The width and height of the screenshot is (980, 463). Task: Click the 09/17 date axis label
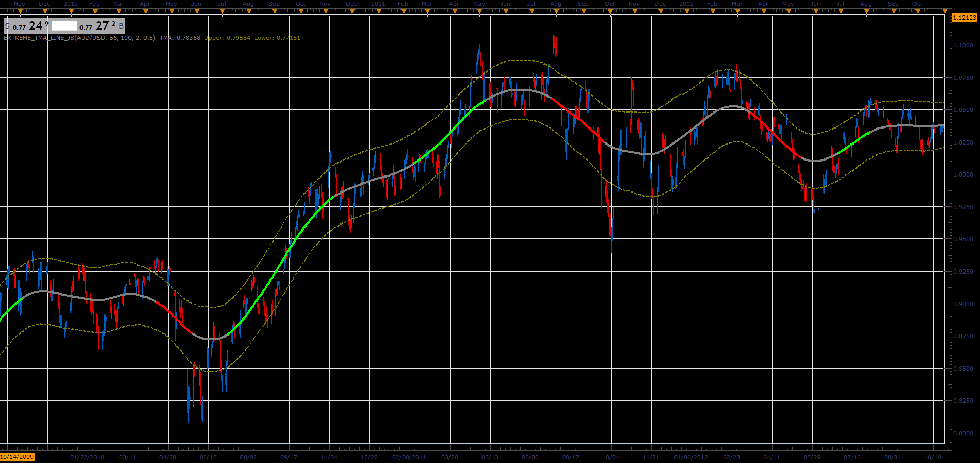pyautogui.click(x=288, y=457)
